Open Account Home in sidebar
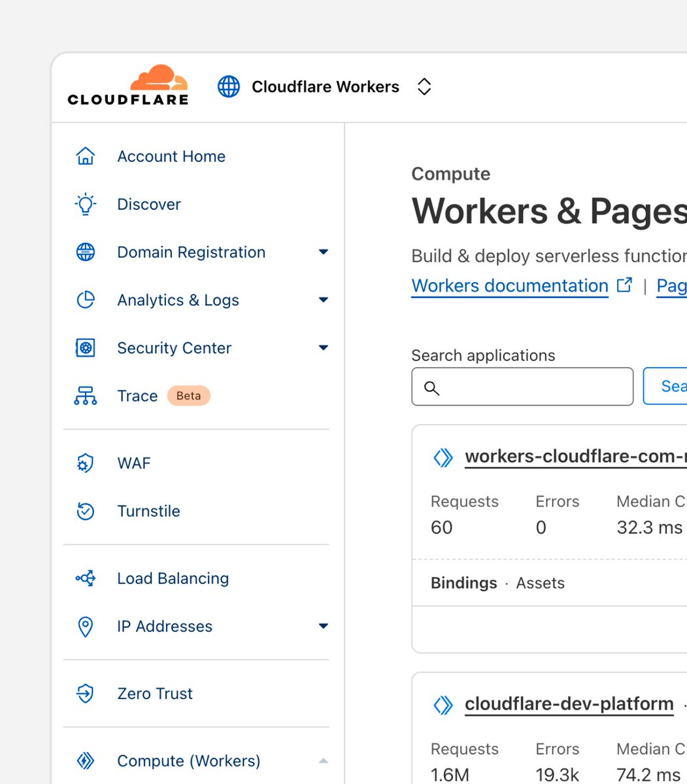Image resolution: width=687 pixels, height=784 pixels. (171, 156)
